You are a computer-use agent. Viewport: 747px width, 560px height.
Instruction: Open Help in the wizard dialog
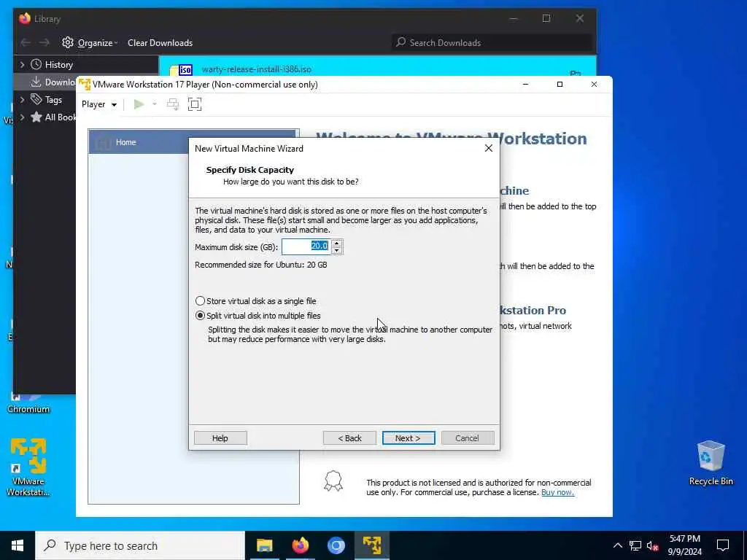pos(220,438)
